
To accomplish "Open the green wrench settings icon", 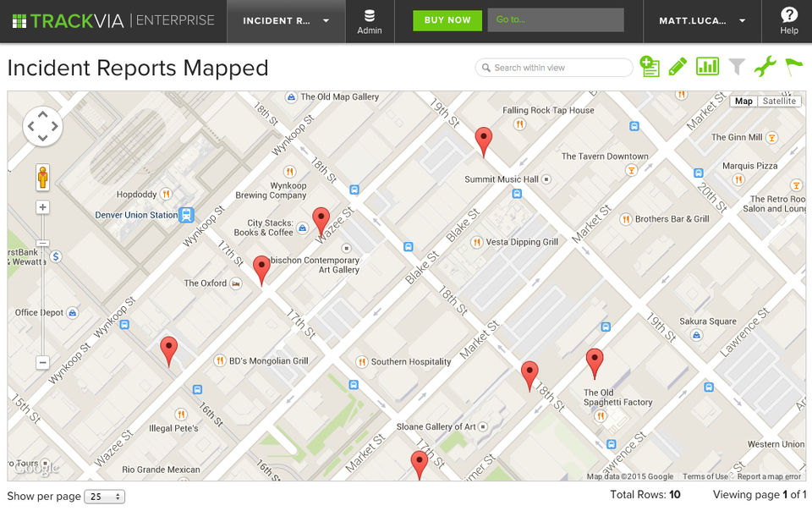I will point(765,66).
